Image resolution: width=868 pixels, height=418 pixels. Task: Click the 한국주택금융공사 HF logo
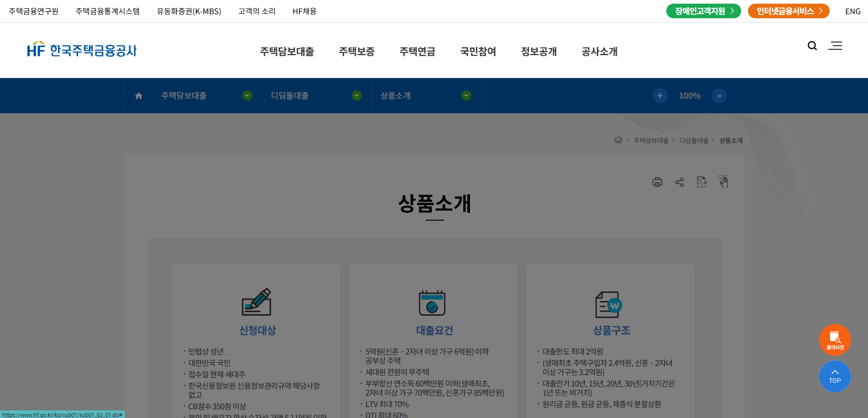tap(82, 50)
